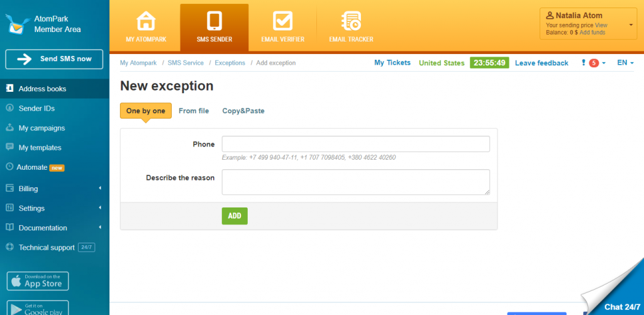Image resolution: width=644 pixels, height=315 pixels.
Task: Click the Settings sliders icon
Action: (x=10, y=208)
